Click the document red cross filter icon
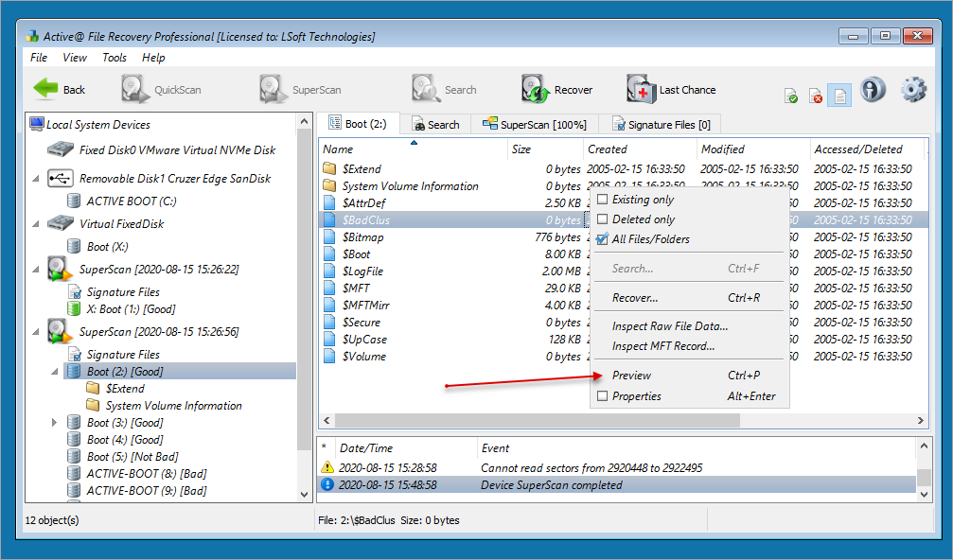Image resolution: width=953 pixels, height=560 pixels. [x=815, y=96]
